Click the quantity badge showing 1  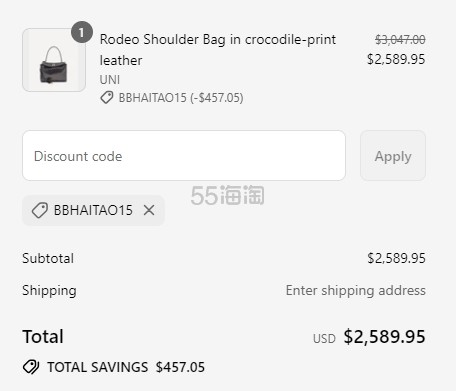(82, 32)
